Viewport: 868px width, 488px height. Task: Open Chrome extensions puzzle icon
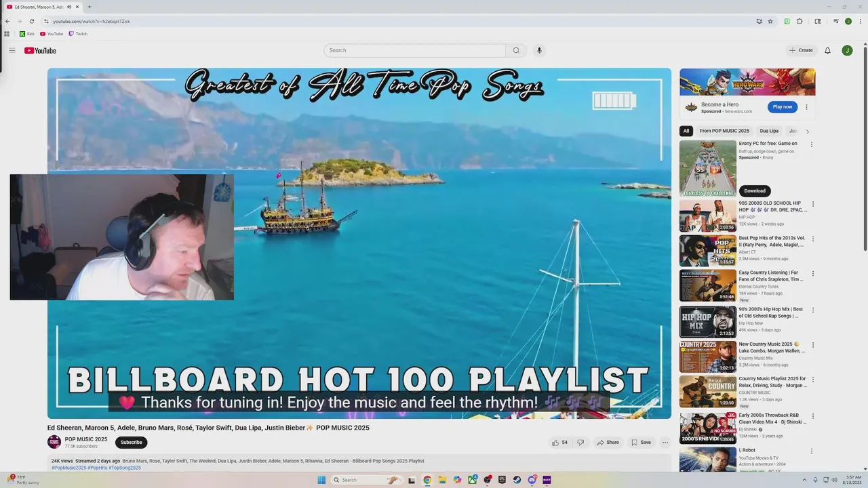click(x=800, y=21)
